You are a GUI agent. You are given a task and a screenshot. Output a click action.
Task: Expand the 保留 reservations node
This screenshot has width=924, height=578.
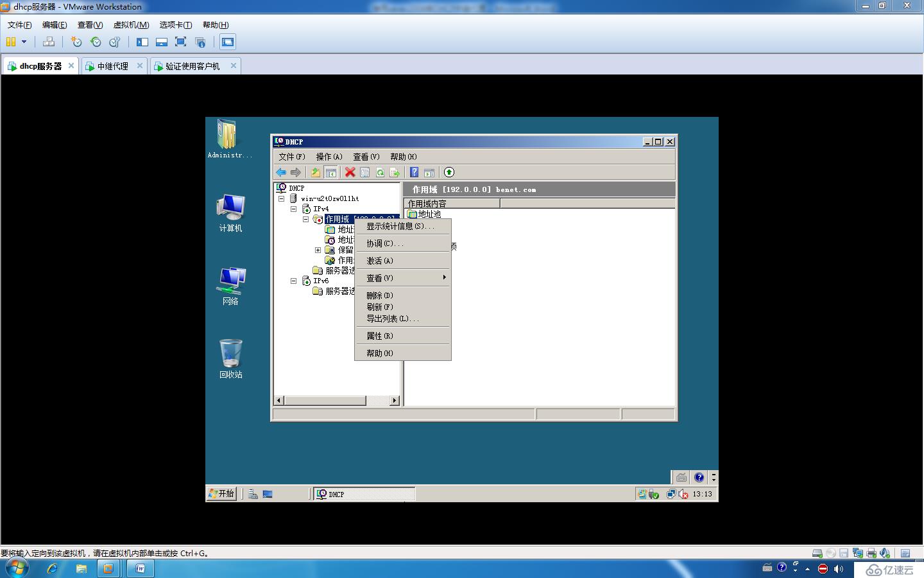click(x=318, y=250)
